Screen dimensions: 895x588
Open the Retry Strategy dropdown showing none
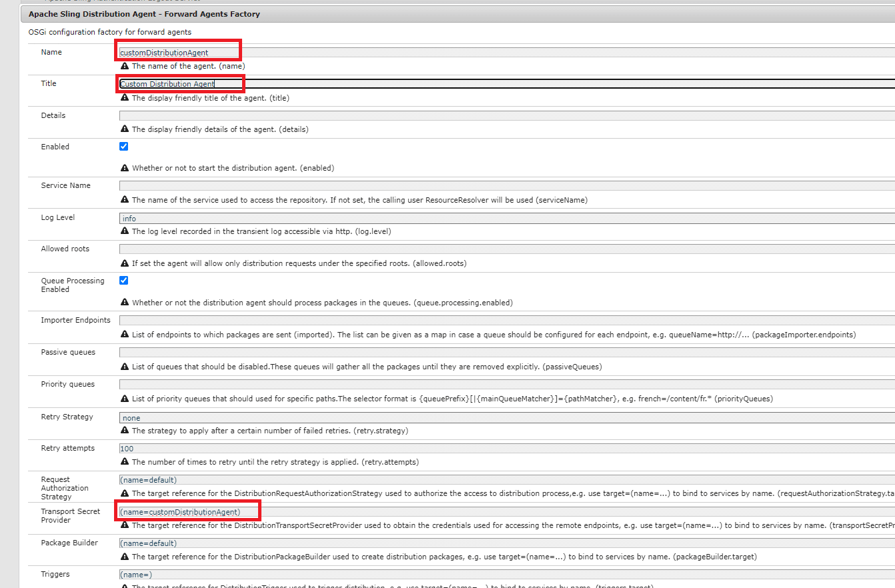(507, 418)
